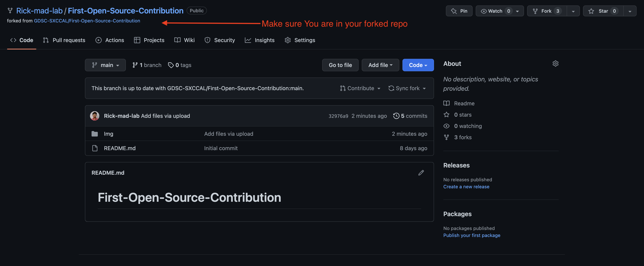Pin this repository

tap(459, 11)
